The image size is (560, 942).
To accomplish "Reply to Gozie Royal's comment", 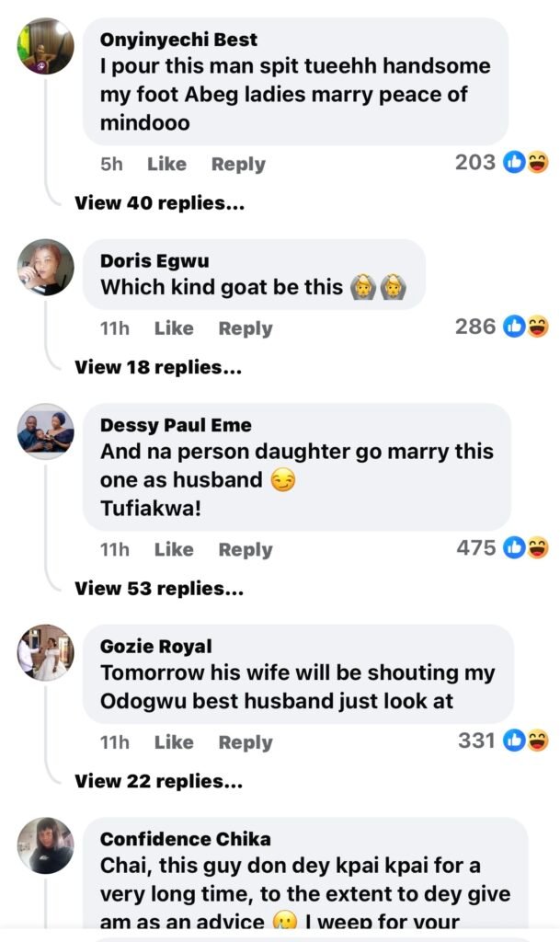I will 246,742.
